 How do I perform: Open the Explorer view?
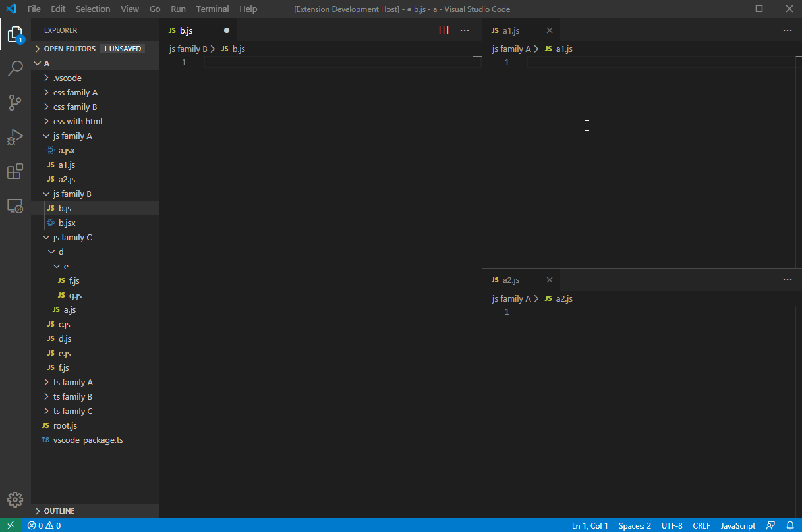pos(15,34)
